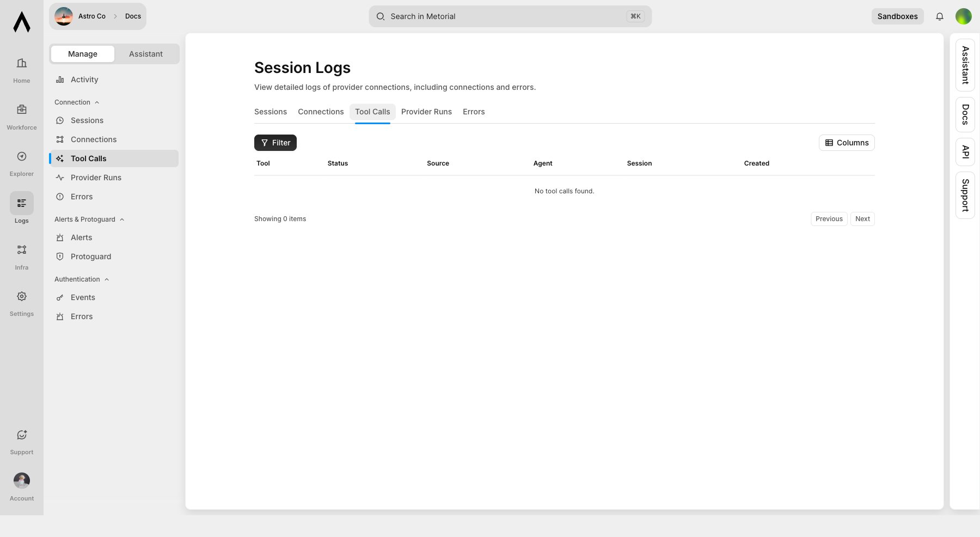Collapse the Alerts & Protoguard section
Image resolution: width=980 pixels, height=537 pixels.
(89, 219)
